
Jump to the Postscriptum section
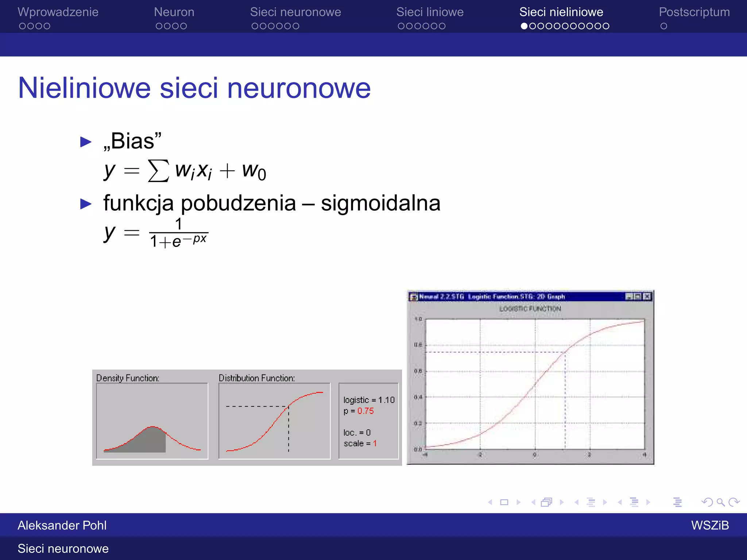[x=694, y=12]
